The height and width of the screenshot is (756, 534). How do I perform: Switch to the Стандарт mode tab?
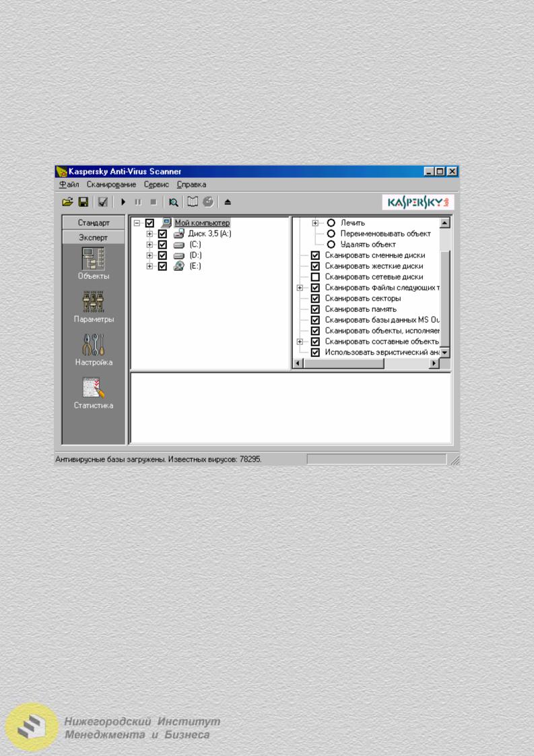pos(94,223)
